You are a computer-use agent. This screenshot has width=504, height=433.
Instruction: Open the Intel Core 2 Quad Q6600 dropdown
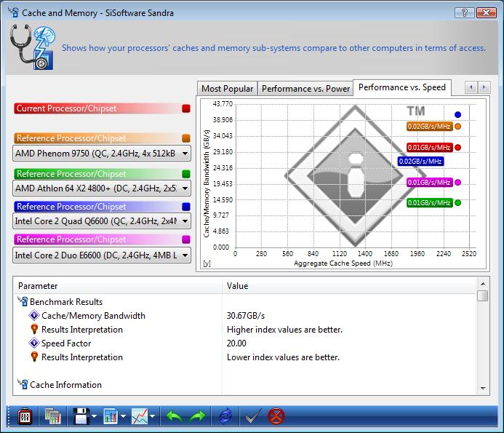[102, 221]
